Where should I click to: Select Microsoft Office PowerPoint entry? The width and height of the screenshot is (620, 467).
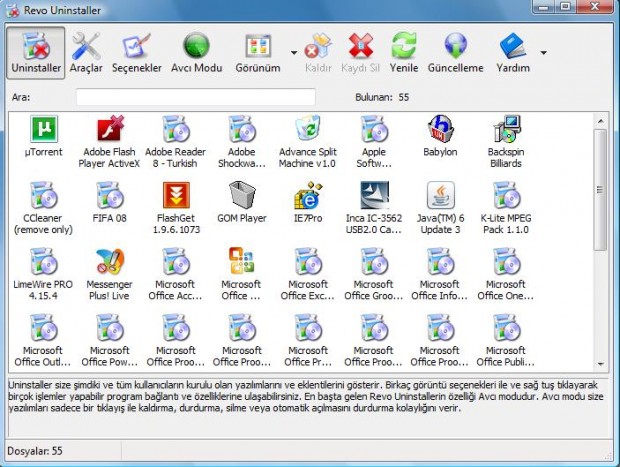[110, 340]
